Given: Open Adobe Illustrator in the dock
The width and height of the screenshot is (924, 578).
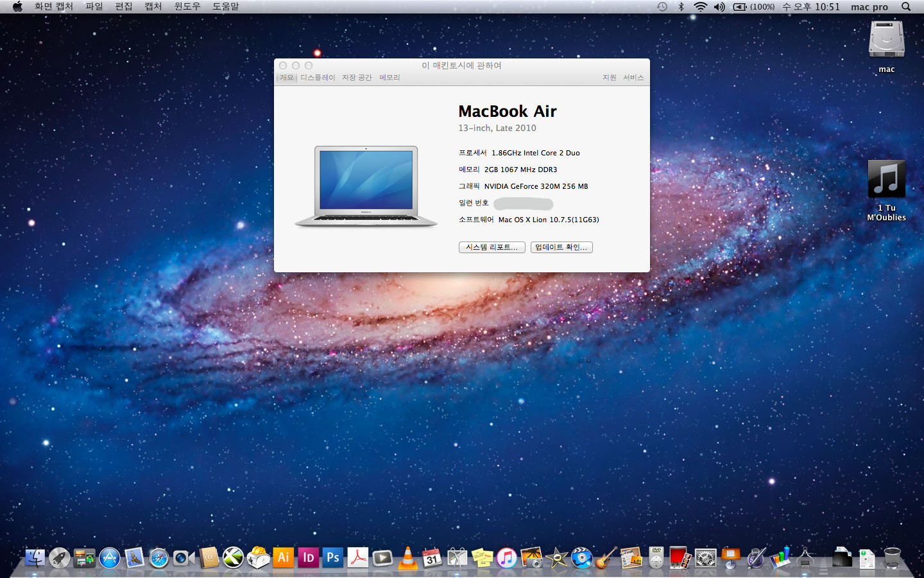Looking at the screenshot, I should [x=283, y=557].
